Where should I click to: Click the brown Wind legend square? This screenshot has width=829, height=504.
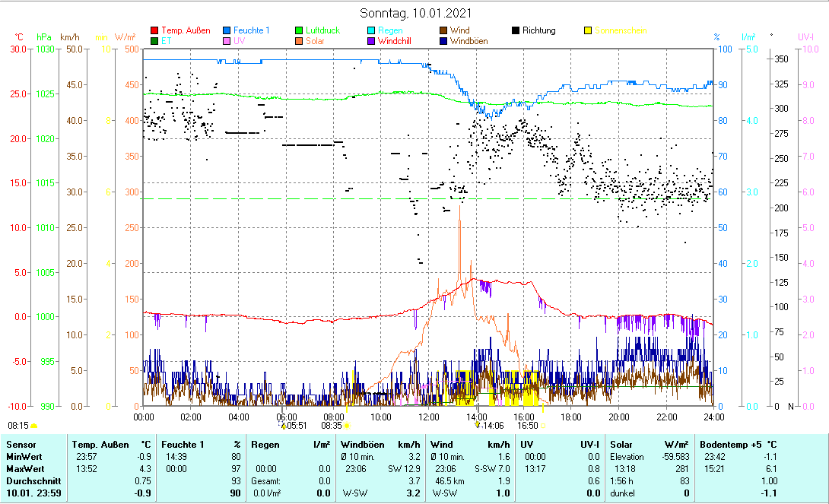pos(443,30)
